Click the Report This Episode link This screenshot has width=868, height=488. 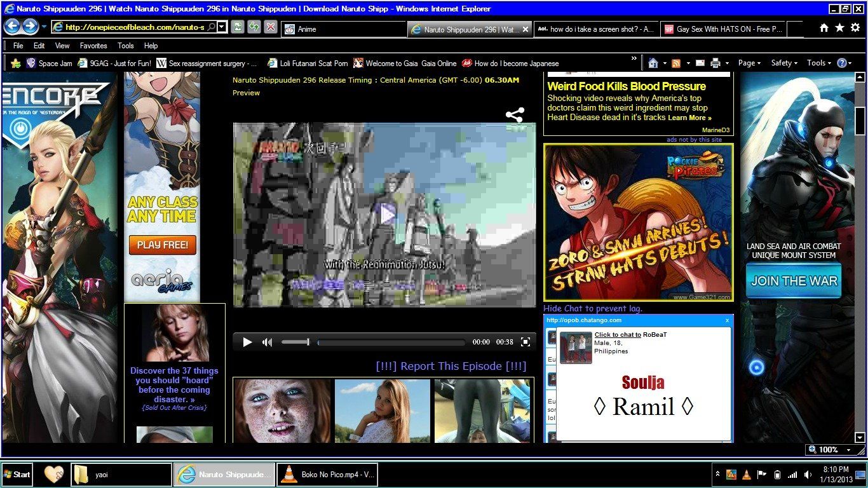point(451,366)
